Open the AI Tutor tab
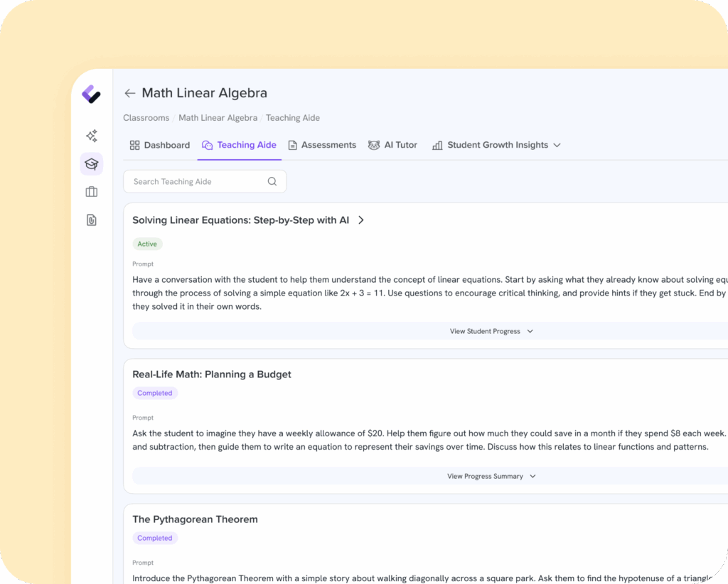Screen dimensions: 728x584 pos(392,145)
